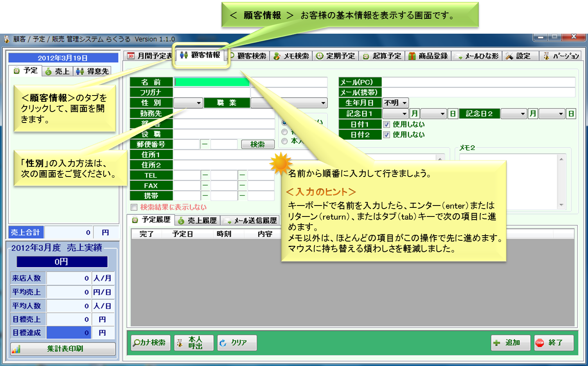
Task: Click the 名前 input field
Action: coord(212,82)
